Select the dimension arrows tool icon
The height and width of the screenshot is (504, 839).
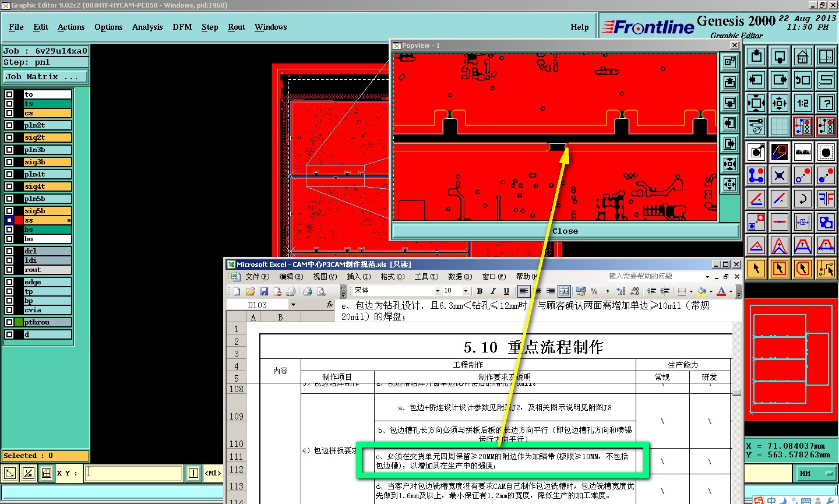(x=803, y=222)
